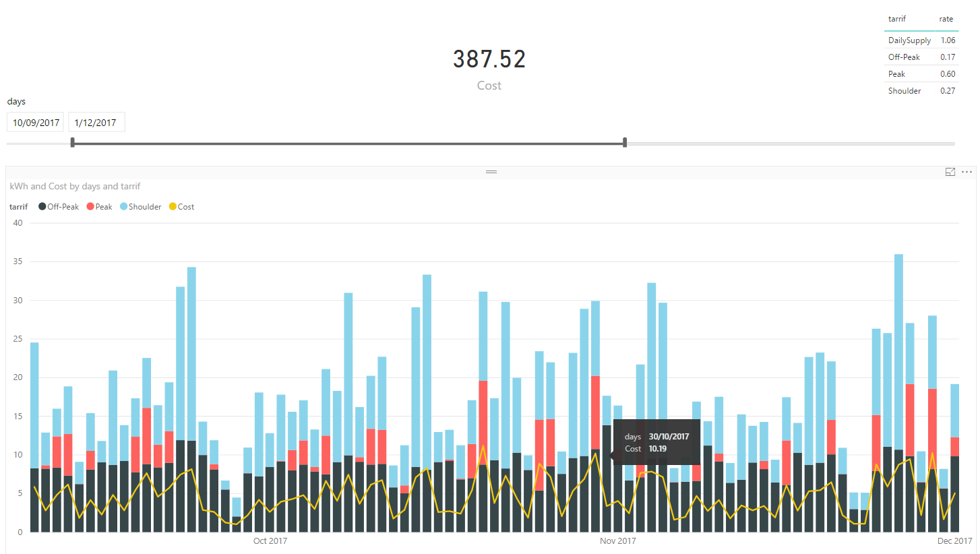This screenshot has height=554, width=980.
Task: Click the resize handle above the chart panel
Action: pyautogui.click(x=491, y=172)
